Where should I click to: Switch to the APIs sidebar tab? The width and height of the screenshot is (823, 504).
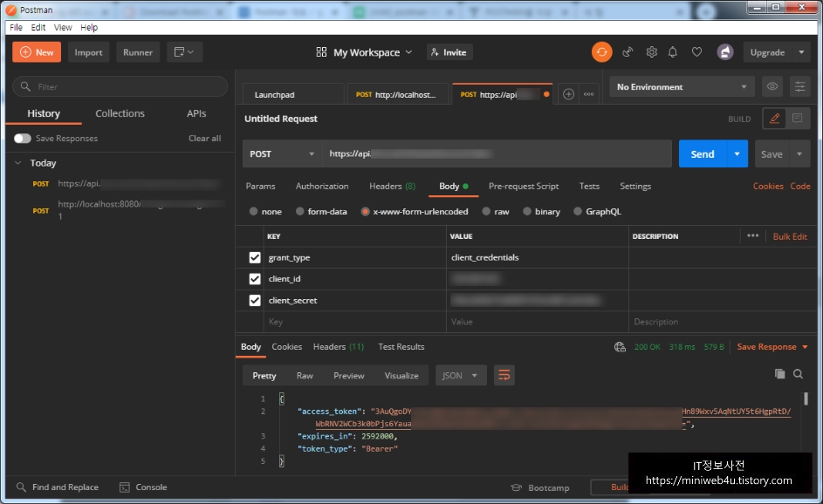click(196, 113)
